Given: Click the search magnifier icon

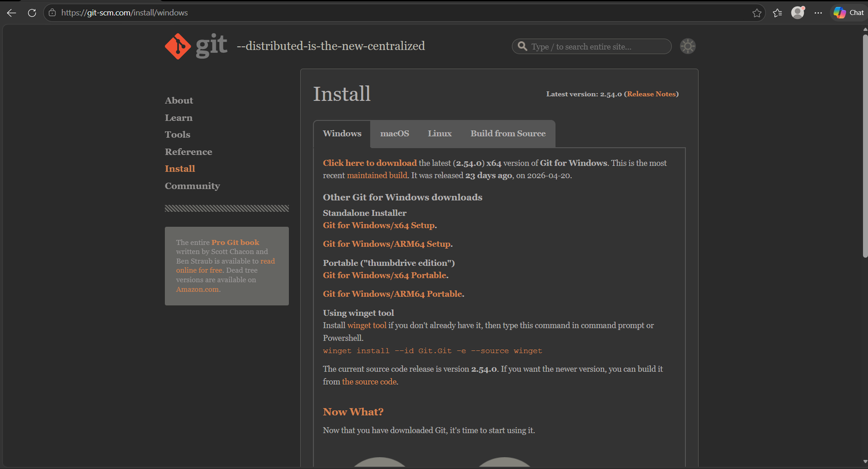Looking at the screenshot, I should click(522, 46).
